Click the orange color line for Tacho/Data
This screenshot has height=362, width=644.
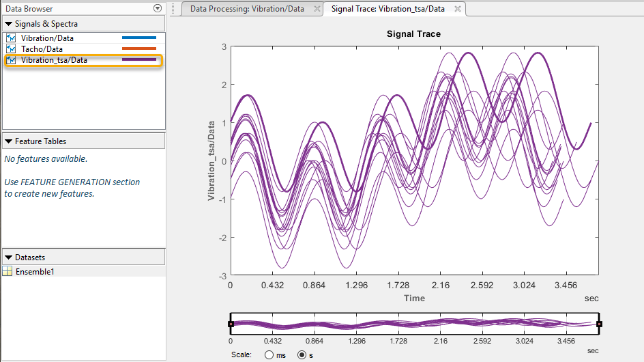(x=139, y=48)
